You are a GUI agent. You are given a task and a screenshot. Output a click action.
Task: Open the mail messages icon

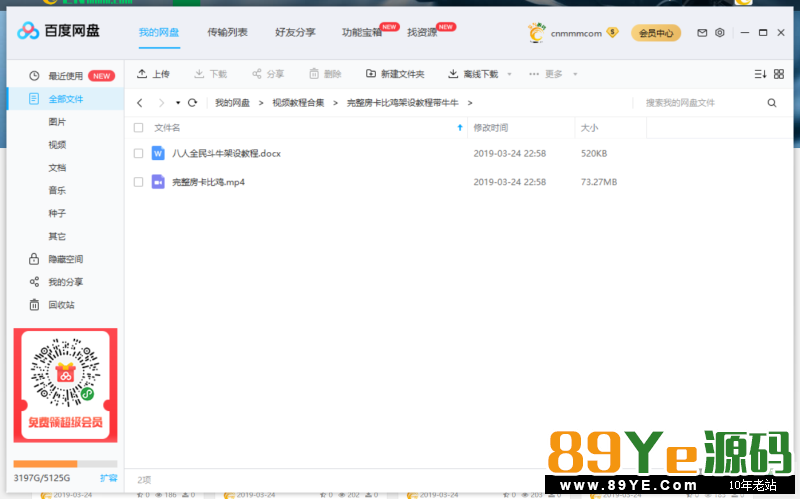pyautogui.click(x=702, y=33)
